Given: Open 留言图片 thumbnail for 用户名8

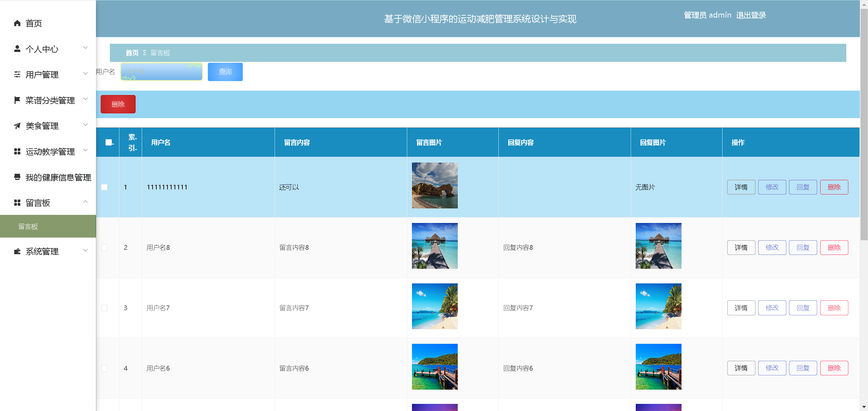Looking at the screenshot, I should pyautogui.click(x=435, y=246).
